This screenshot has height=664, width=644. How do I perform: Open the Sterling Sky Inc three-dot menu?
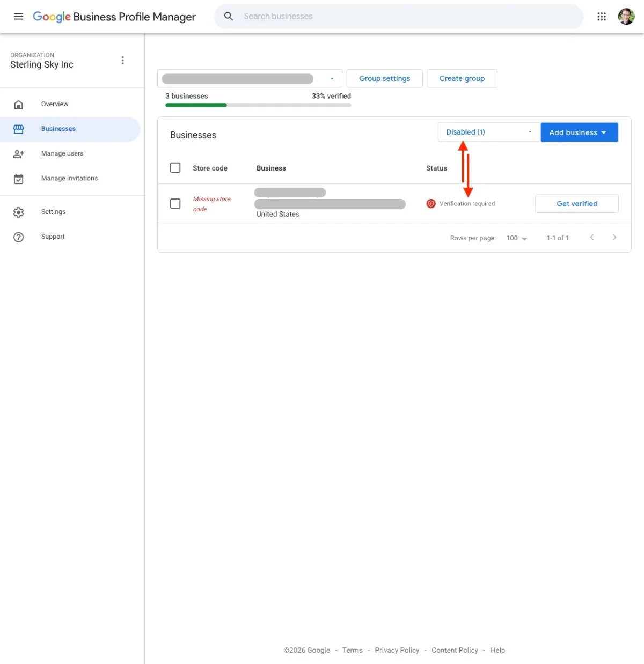[122, 60]
